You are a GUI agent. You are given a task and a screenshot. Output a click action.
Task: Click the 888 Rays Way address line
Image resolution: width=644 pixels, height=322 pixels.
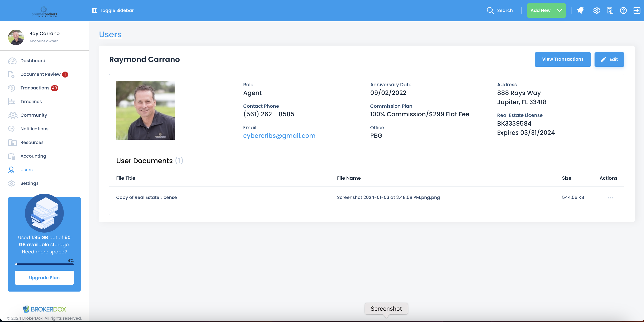pyautogui.click(x=519, y=93)
